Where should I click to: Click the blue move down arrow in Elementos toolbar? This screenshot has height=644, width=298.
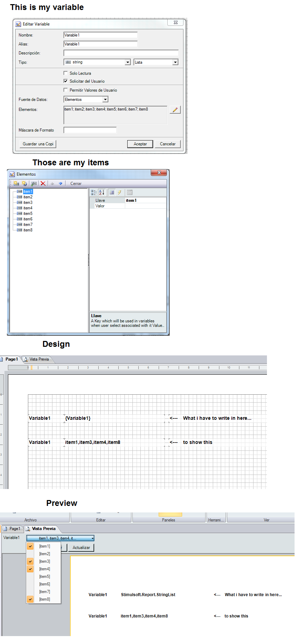point(60,184)
